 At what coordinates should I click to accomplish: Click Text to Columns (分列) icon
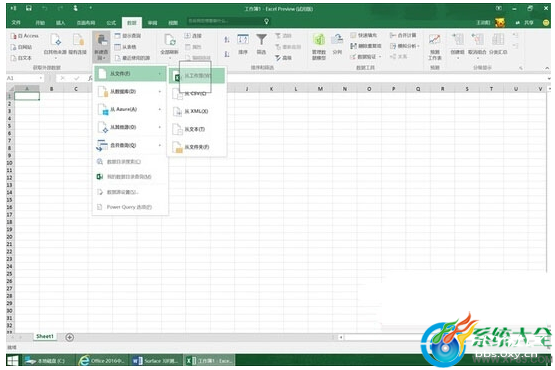[x=337, y=44]
